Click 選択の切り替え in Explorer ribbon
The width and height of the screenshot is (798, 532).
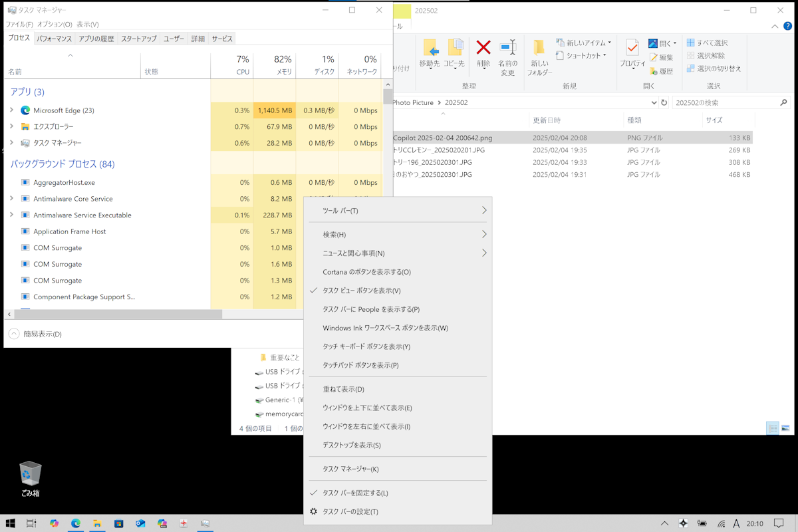[714, 68]
